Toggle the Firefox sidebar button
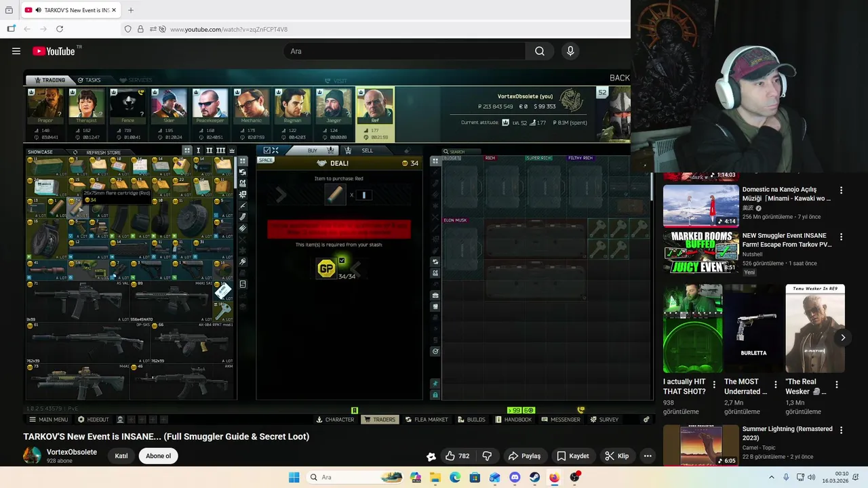Viewport: 868px width, 488px height. 11,29
